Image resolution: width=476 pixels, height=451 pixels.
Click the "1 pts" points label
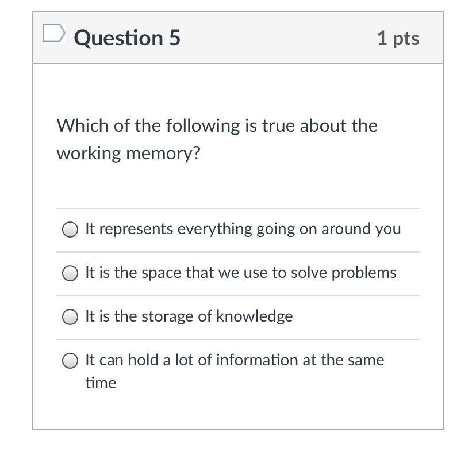pos(398,38)
